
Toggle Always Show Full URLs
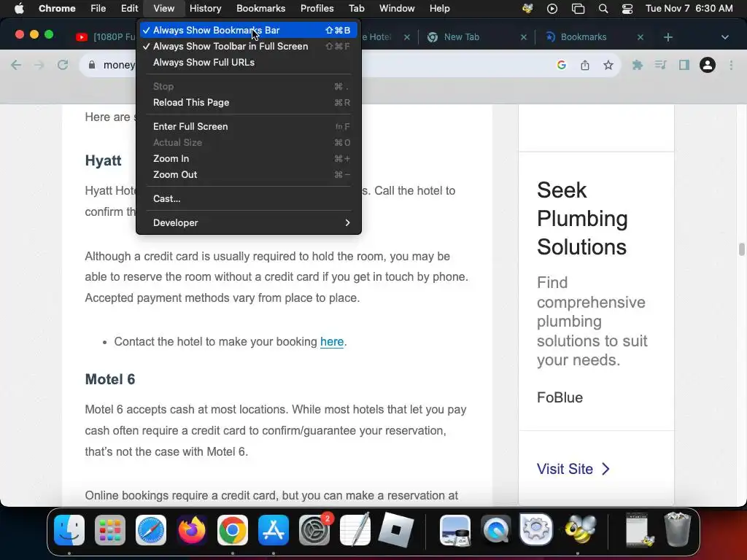pyautogui.click(x=249, y=63)
